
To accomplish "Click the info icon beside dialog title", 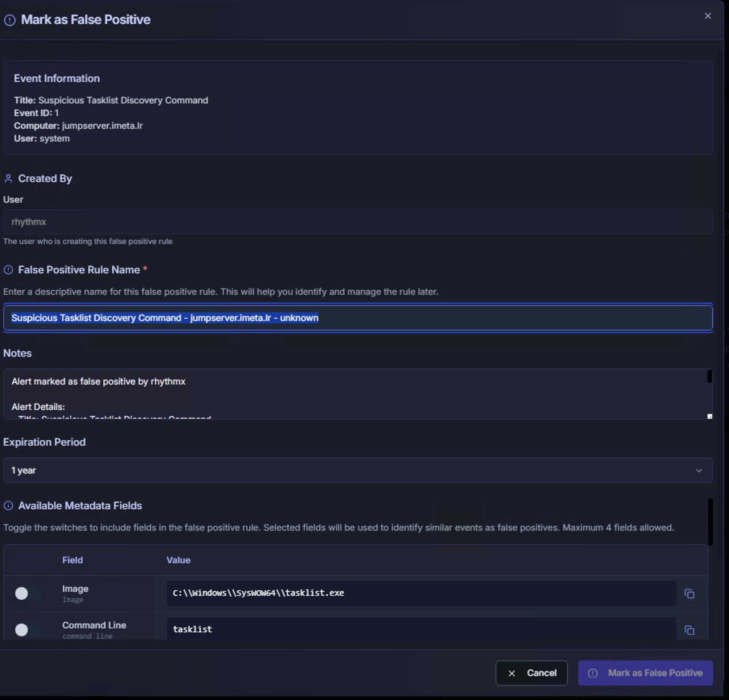I will coord(10,20).
